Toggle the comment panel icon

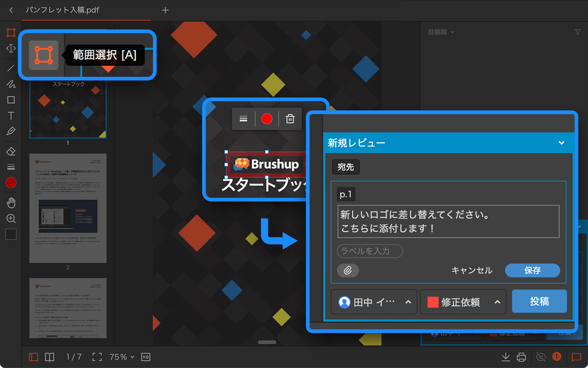576,357
